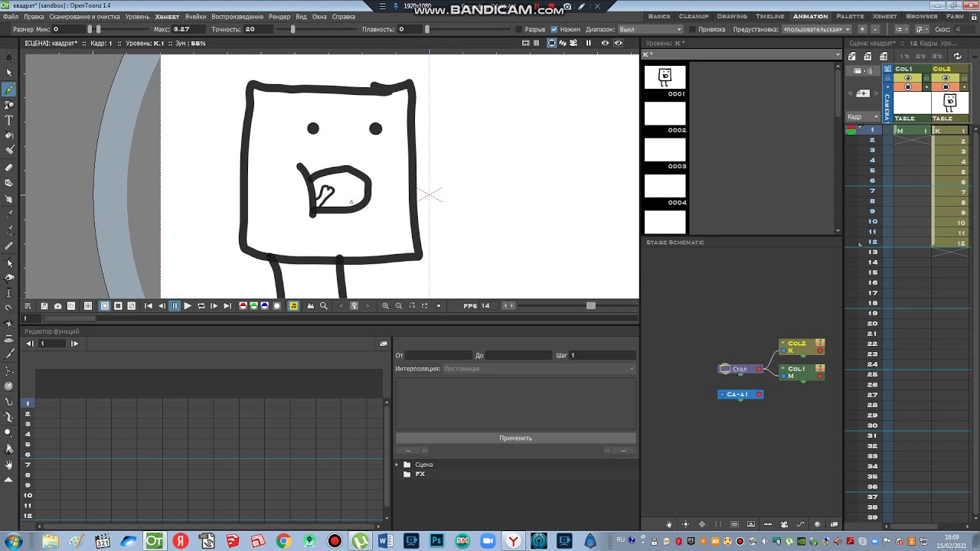Adjust the FPS playback speed slider
980x551 pixels.
coord(590,305)
